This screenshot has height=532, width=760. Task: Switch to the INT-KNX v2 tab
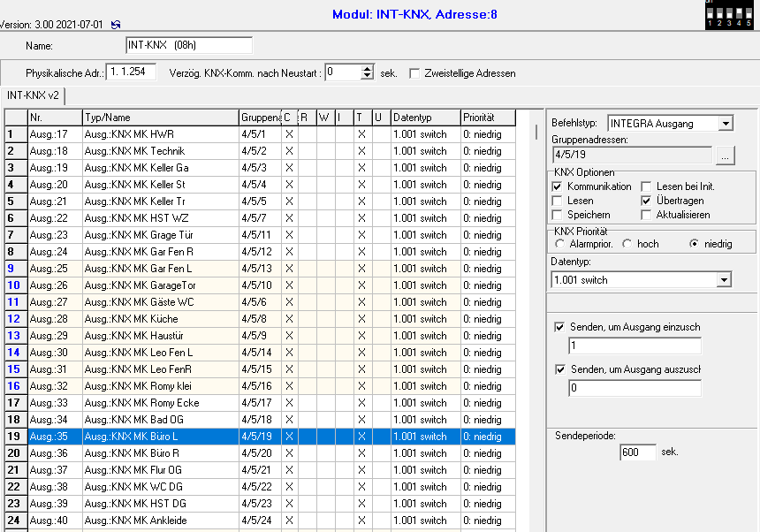pos(33,95)
